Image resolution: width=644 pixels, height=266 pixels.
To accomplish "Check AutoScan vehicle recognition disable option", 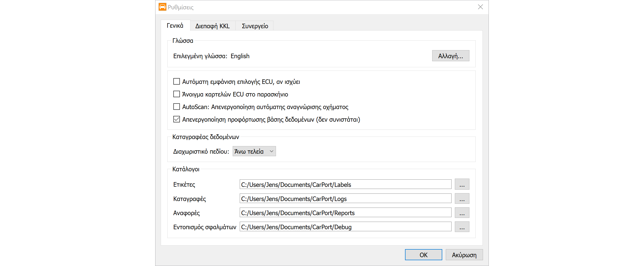I will (177, 107).
